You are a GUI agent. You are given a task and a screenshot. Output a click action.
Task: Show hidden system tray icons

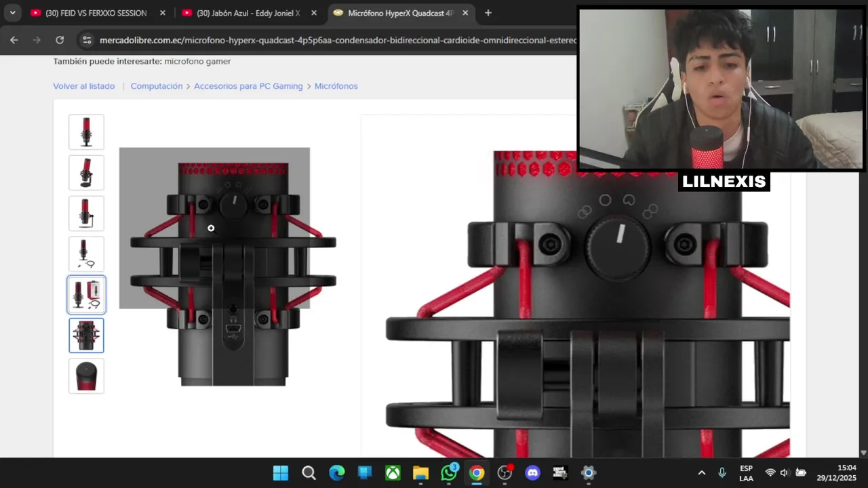tap(702, 473)
